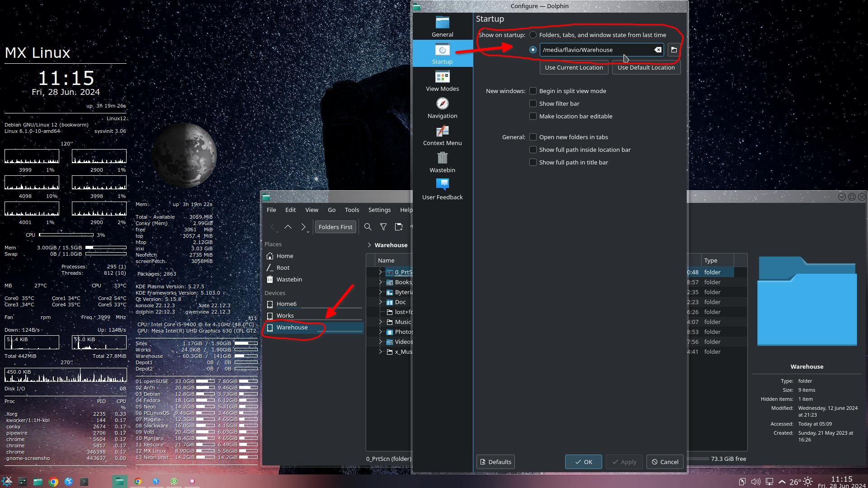Click filter funnel icon in Dolphin toolbar
This screenshot has height=488, width=868.
(x=383, y=227)
